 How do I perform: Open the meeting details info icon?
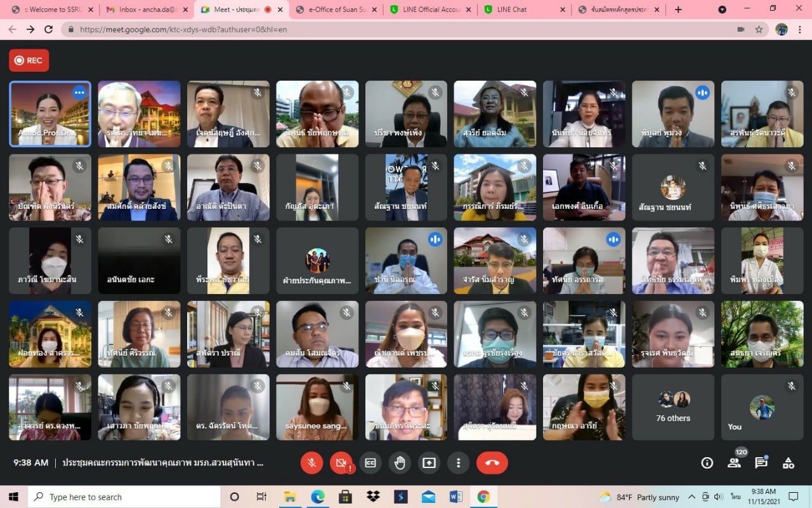tap(707, 463)
